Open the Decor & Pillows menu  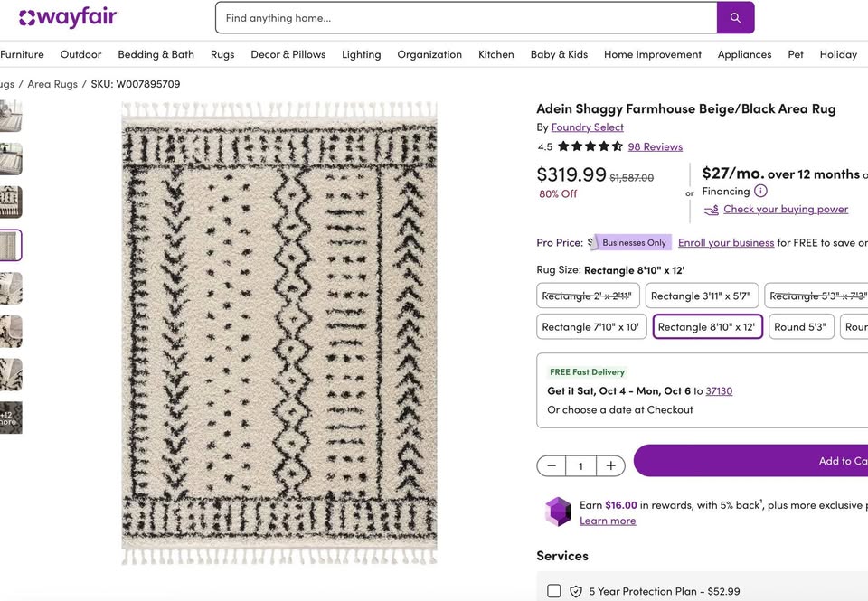[x=288, y=54]
